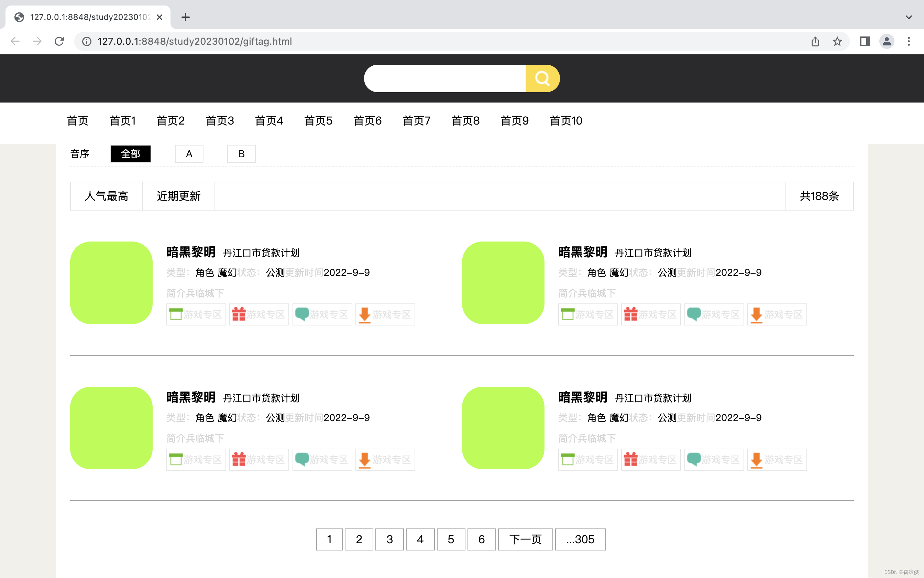The width and height of the screenshot is (924, 578).
Task: Go to page 4 in pagination
Action: click(420, 539)
